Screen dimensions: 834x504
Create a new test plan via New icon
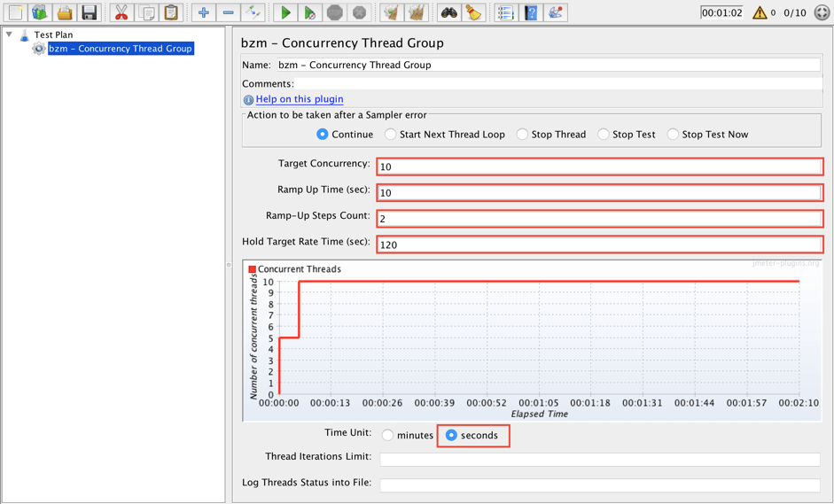(15, 12)
